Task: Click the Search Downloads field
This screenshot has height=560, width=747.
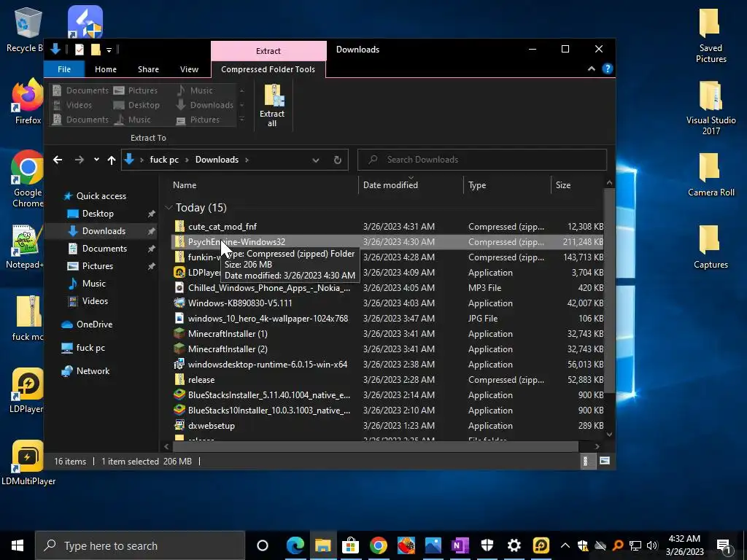Action: pos(482,160)
